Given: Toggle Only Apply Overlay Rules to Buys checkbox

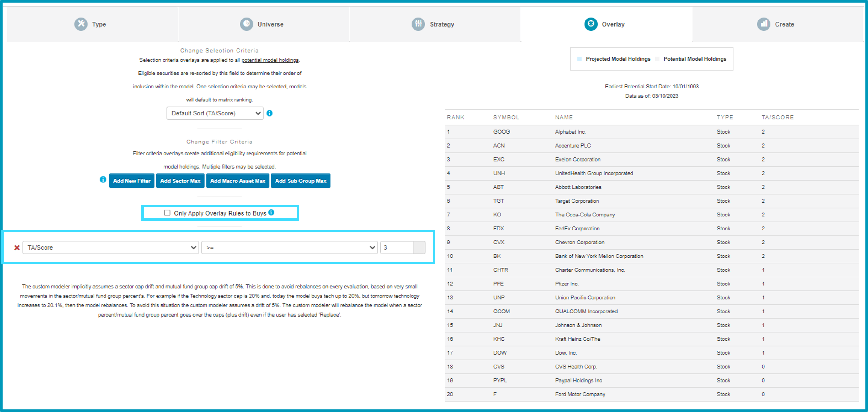Looking at the screenshot, I should click(167, 213).
